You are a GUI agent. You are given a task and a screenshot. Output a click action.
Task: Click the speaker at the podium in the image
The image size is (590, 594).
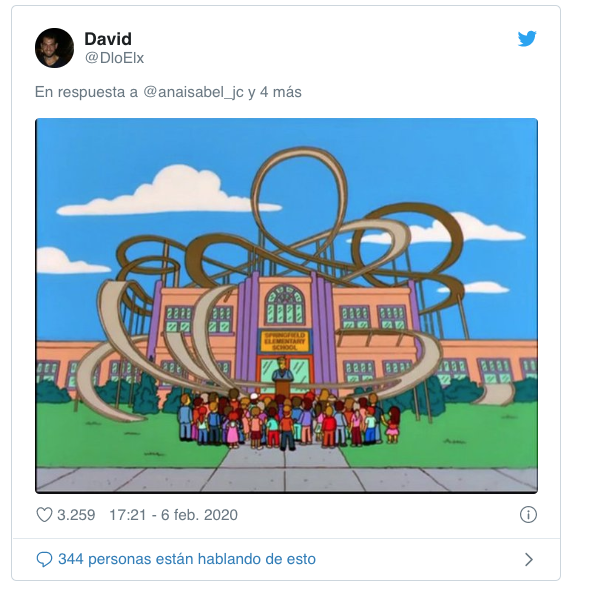coord(283,369)
